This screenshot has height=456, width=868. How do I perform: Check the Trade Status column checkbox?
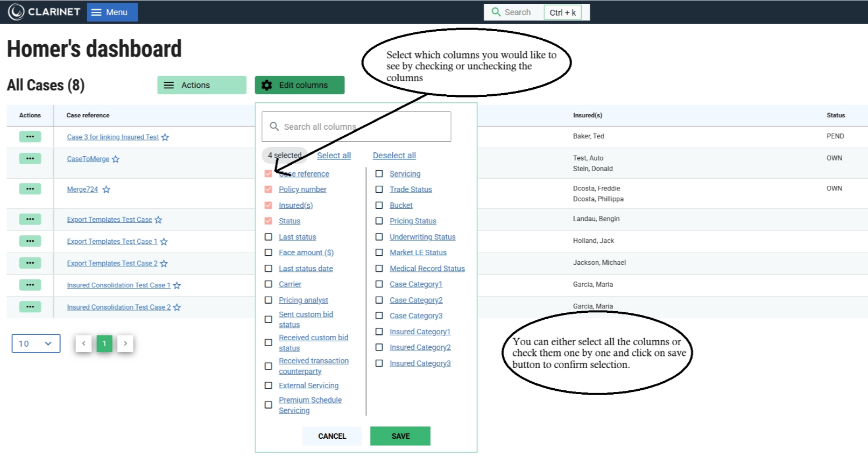tap(379, 190)
